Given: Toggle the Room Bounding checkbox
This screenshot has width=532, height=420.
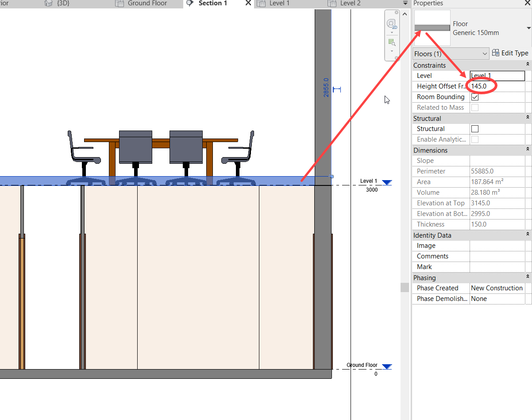Looking at the screenshot, I should (x=475, y=97).
